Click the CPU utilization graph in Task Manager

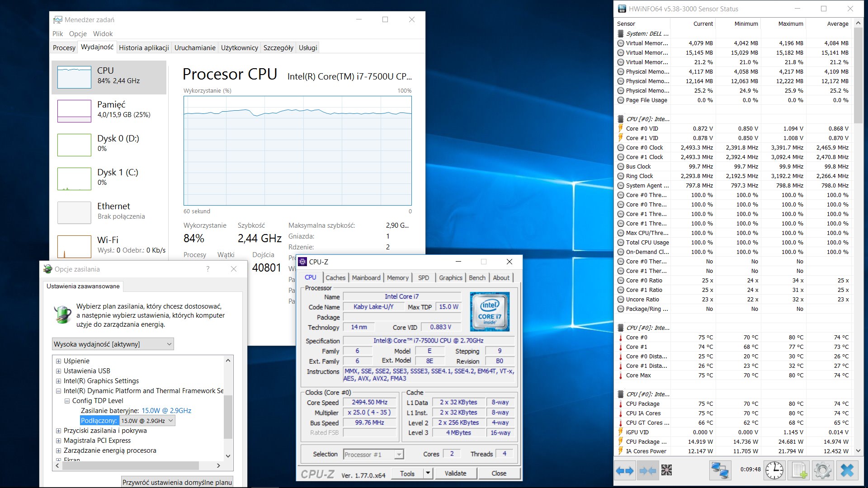[x=297, y=150]
